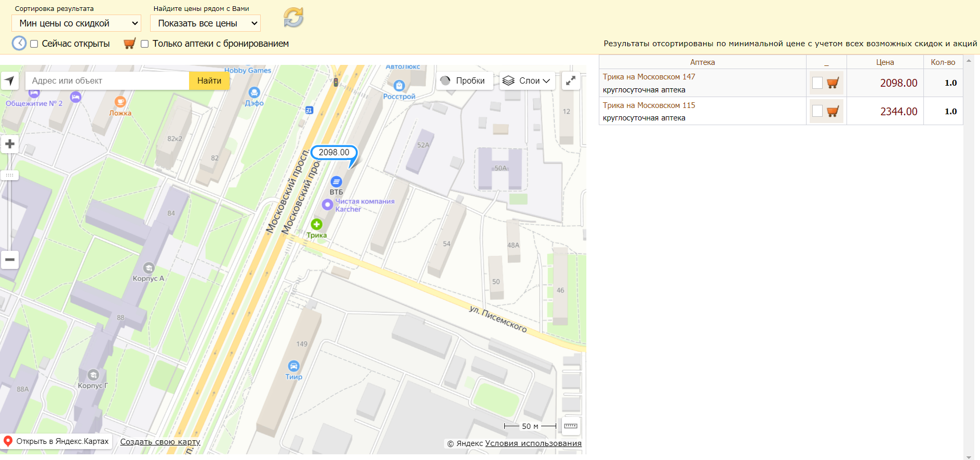Open the map ruler tool

[x=571, y=426]
